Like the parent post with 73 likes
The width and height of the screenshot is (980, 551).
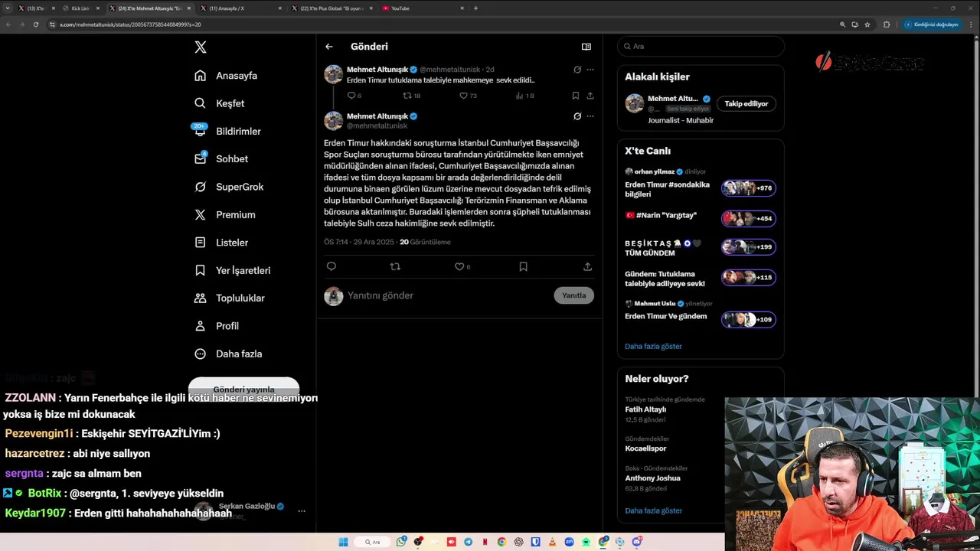[x=468, y=96]
